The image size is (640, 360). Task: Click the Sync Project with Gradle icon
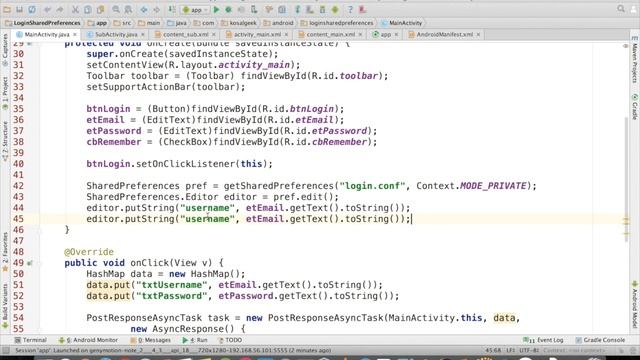point(297,9)
